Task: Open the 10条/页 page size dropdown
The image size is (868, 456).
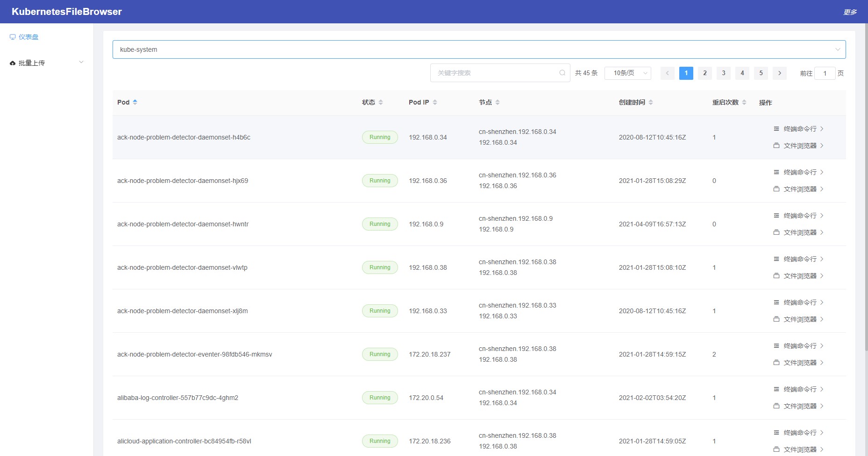Action: 628,73
